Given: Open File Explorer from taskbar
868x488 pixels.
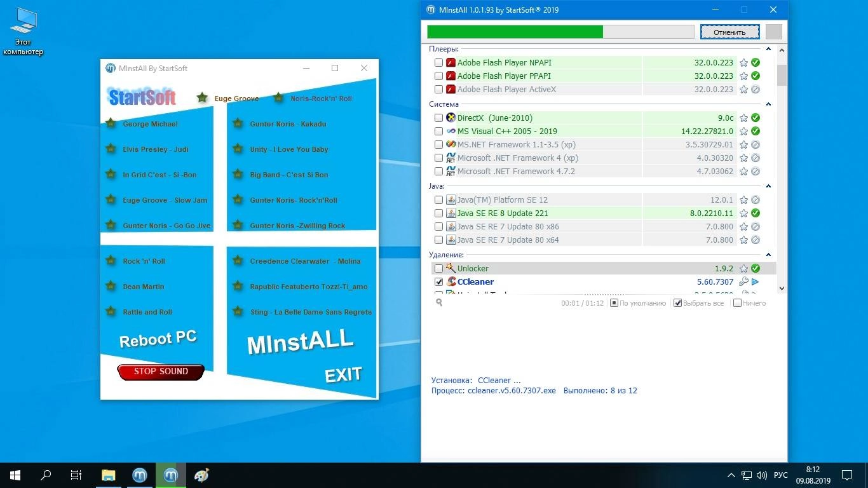Looking at the screenshot, I should tap(109, 475).
